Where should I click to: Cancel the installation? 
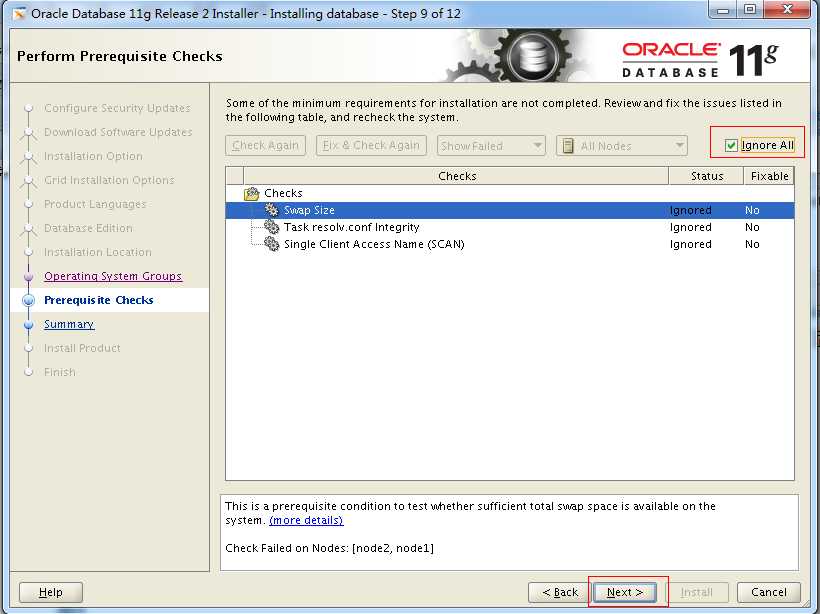point(768,592)
